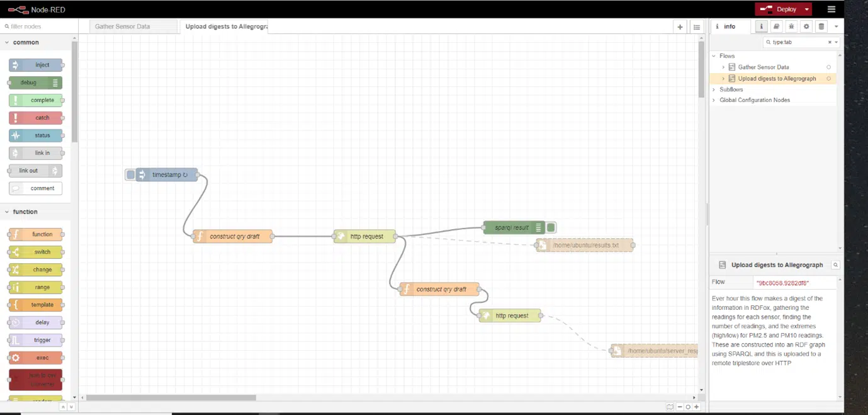Select the inject palette node
The height and width of the screenshot is (415, 868).
click(x=36, y=65)
